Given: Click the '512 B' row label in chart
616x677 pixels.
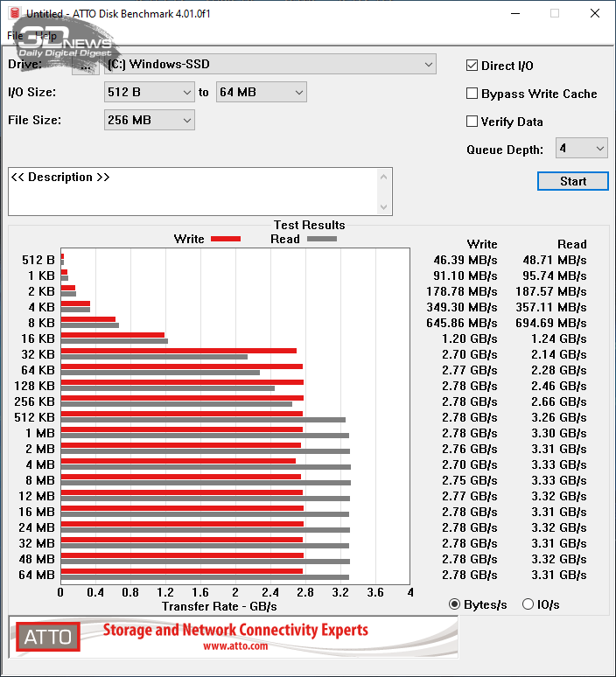Looking at the screenshot, I should coord(38,260).
